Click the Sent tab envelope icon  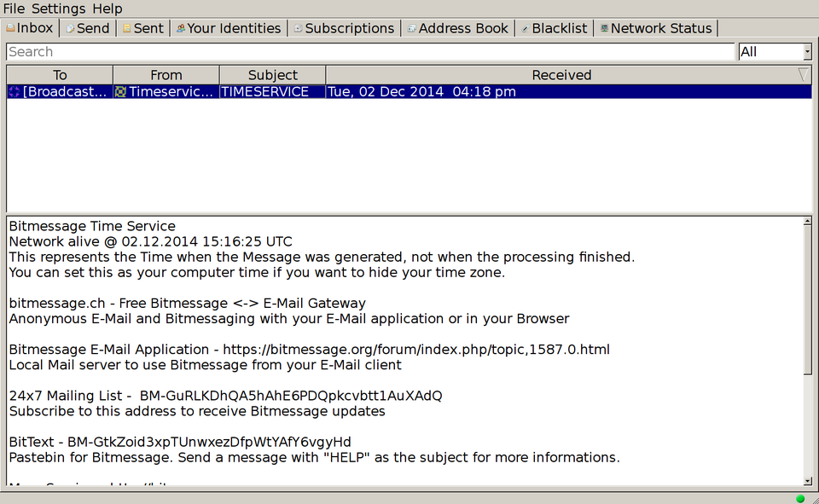click(x=128, y=27)
